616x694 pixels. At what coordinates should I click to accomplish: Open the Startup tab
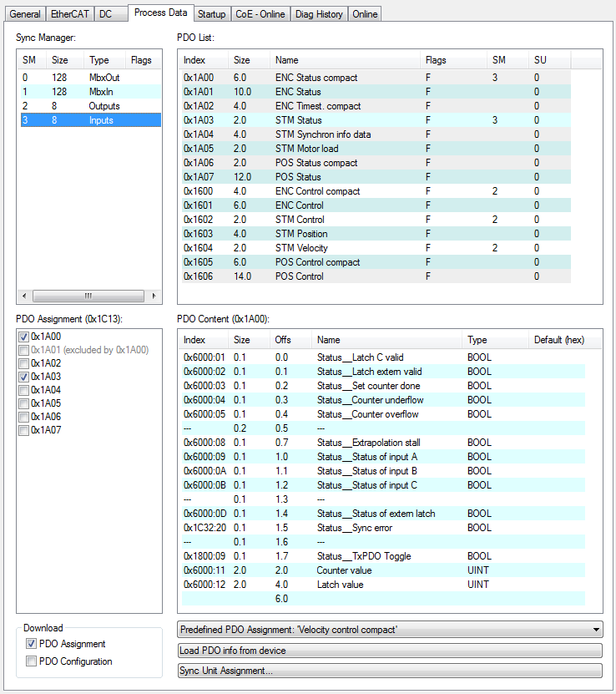211,13
